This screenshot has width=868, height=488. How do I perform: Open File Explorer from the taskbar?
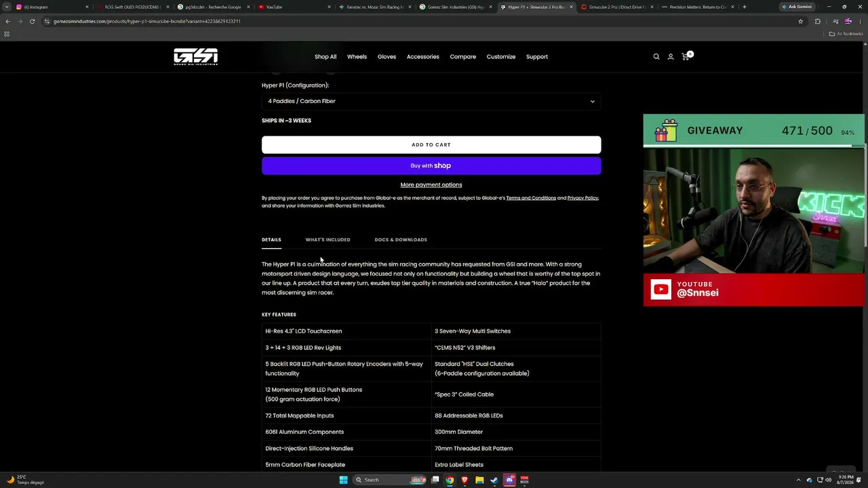[479, 480]
